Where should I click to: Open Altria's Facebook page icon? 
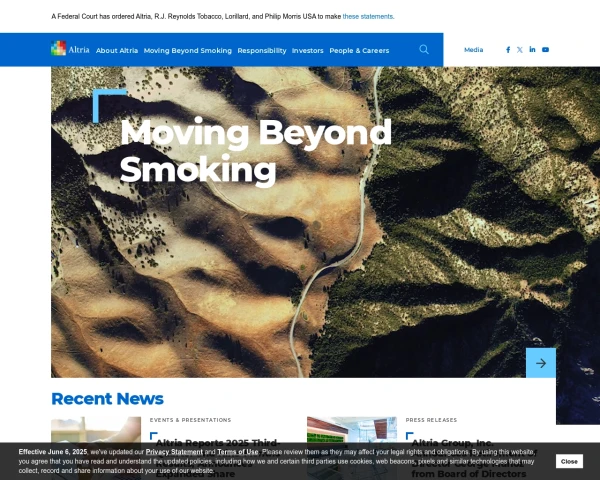pyautogui.click(x=508, y=49)
